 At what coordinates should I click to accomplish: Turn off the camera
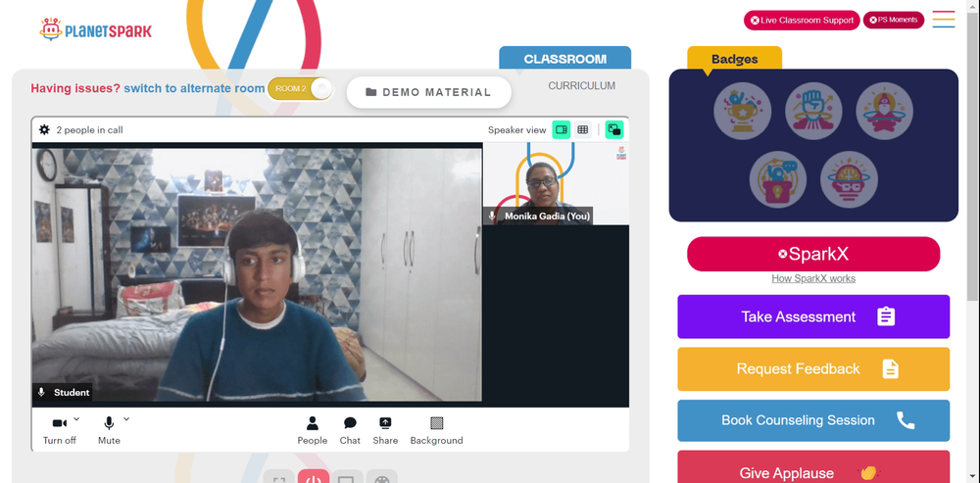coord(60,430)
